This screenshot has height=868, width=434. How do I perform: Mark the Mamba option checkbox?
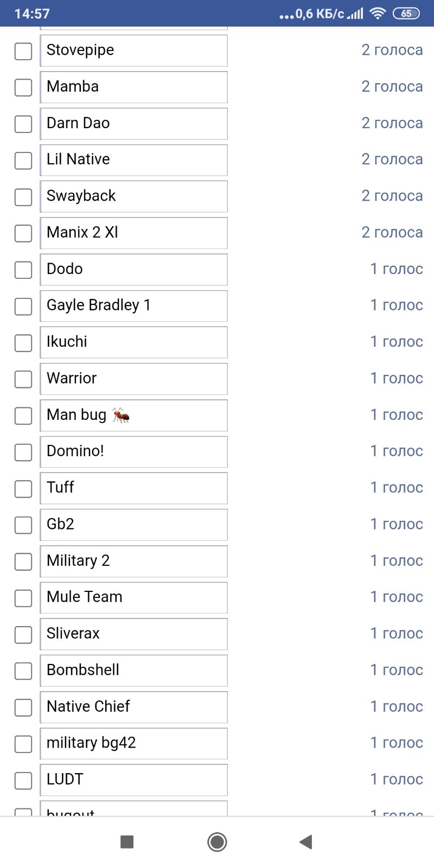[x=23, y=87]
